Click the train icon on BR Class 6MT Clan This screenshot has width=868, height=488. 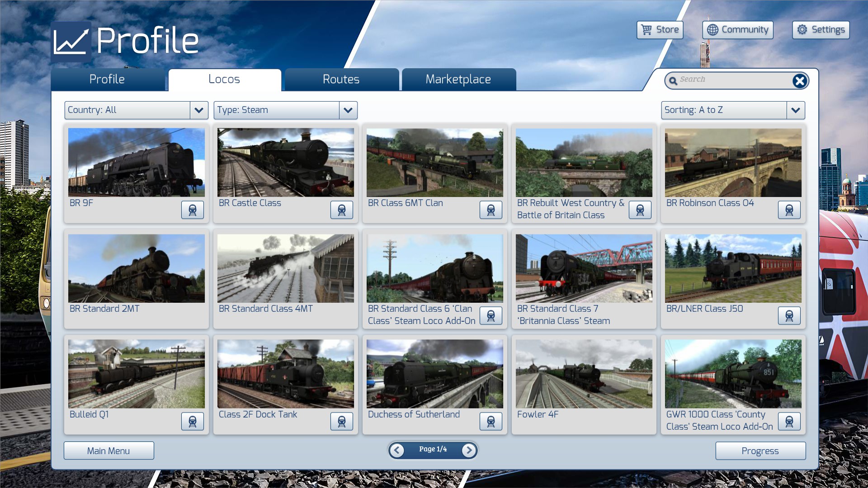point(491,210)
